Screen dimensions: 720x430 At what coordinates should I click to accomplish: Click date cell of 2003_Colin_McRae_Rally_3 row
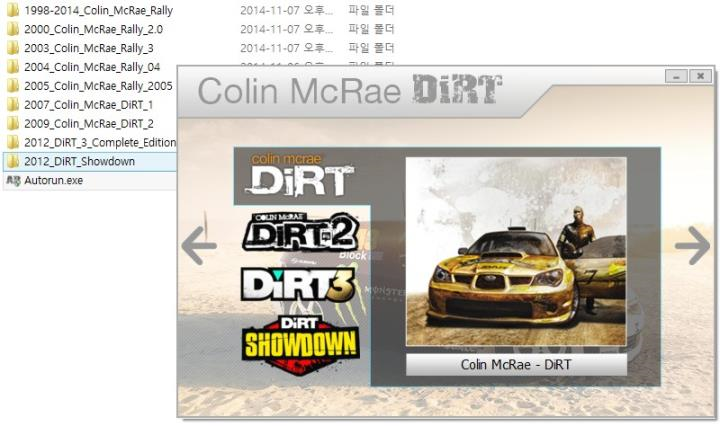point(287,48)
